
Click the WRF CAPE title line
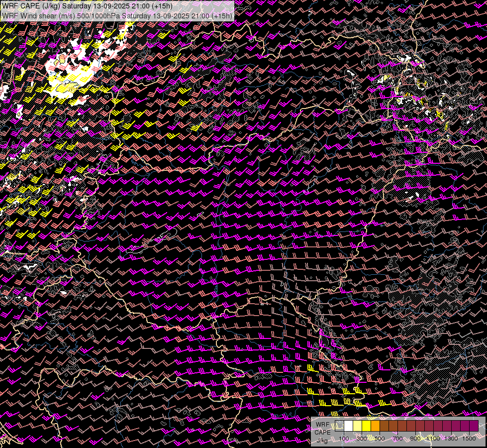point(87,6)
